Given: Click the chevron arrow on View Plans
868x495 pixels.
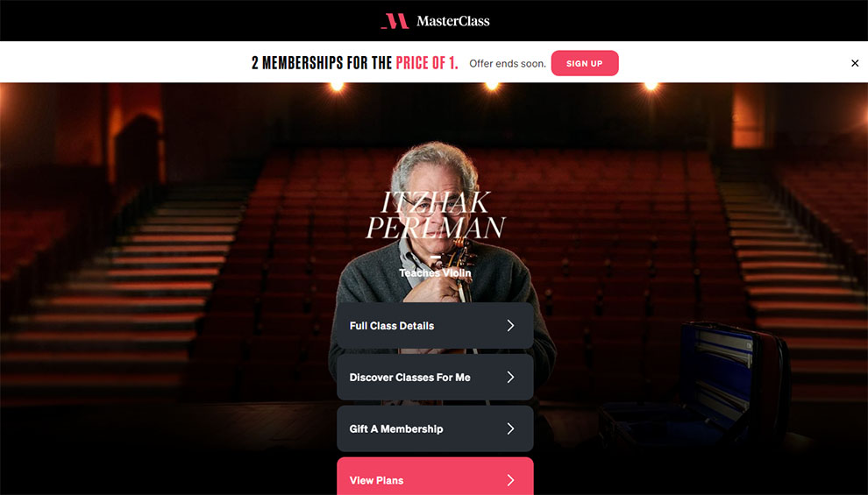Looking at the screenshot, I should [x=510, y=480].
